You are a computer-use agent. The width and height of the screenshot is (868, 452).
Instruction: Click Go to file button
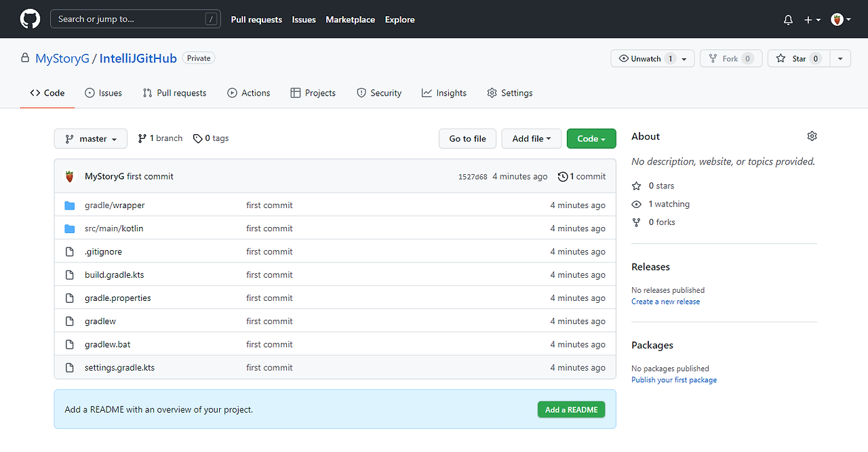pyautogui.click(x=467, y=138)
